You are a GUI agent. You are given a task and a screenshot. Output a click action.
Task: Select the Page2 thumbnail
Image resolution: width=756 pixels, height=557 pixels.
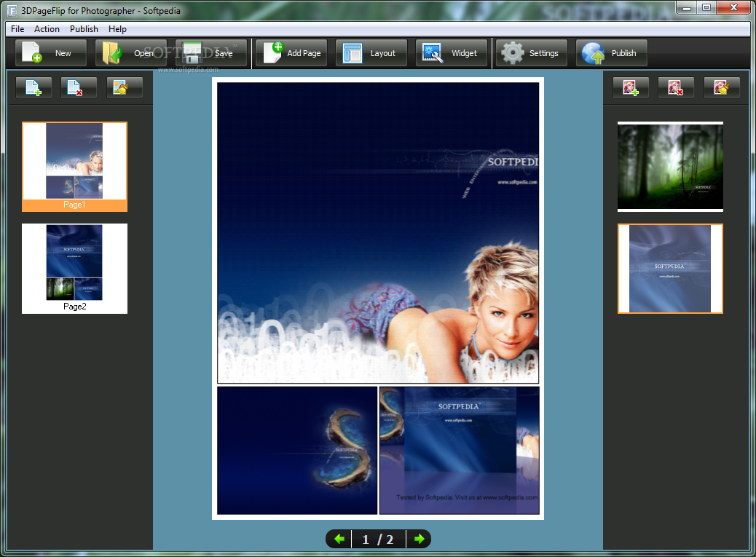[x=75, y=269]
